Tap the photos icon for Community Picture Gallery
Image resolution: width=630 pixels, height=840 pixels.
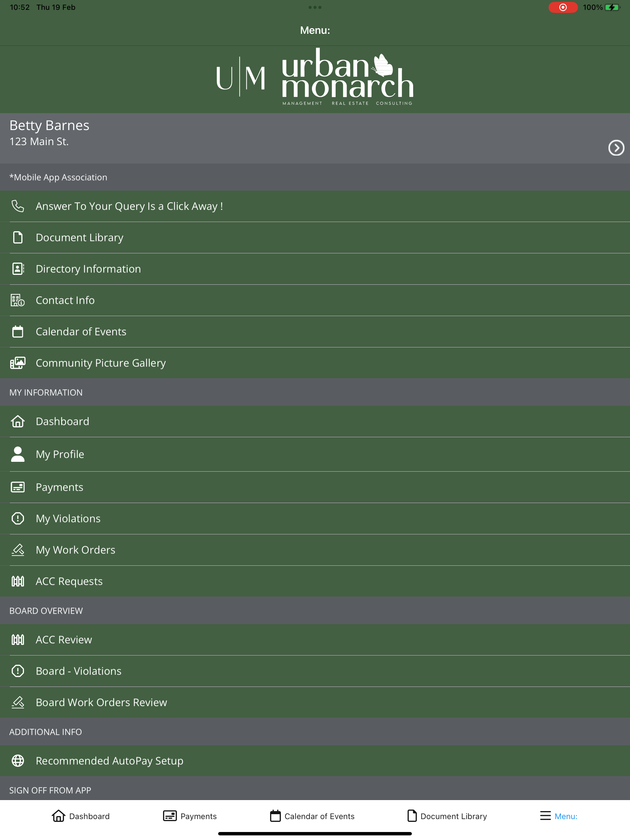coord(18,363)
